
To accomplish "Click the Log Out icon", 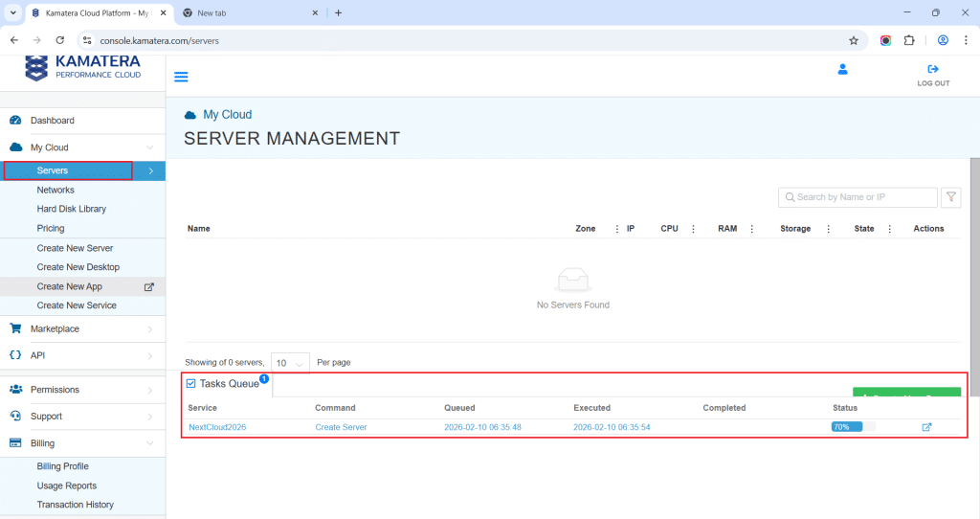I will (933, 69).
